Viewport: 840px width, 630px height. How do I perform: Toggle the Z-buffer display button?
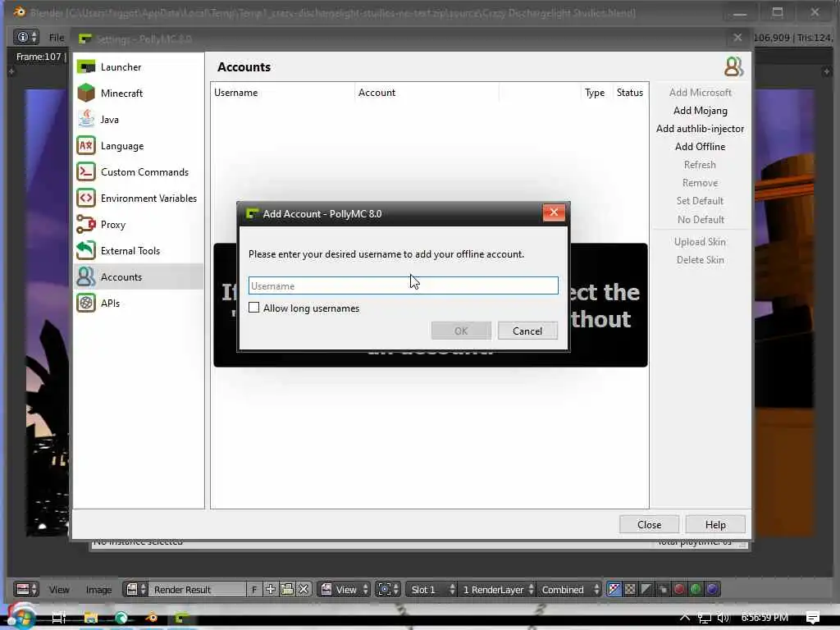663,589
